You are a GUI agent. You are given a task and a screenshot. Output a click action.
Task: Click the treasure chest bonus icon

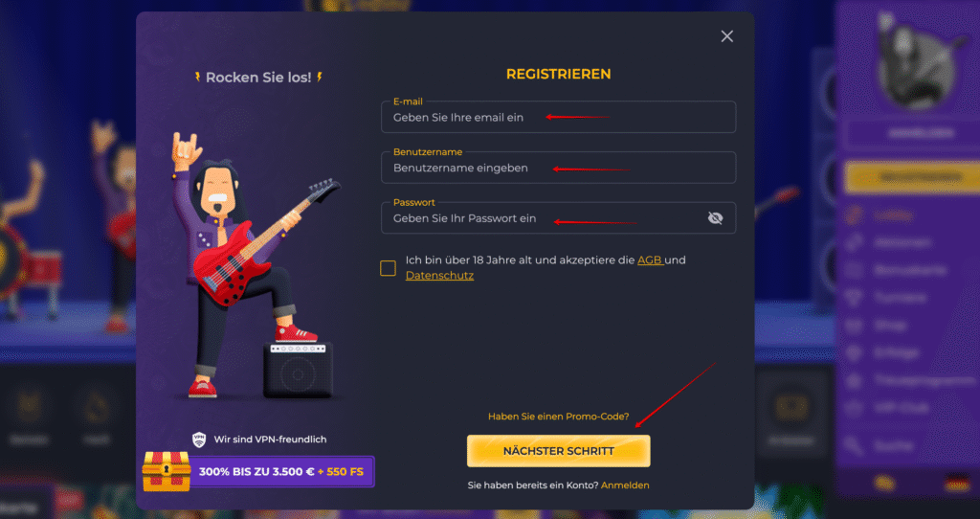pos(166,471)
